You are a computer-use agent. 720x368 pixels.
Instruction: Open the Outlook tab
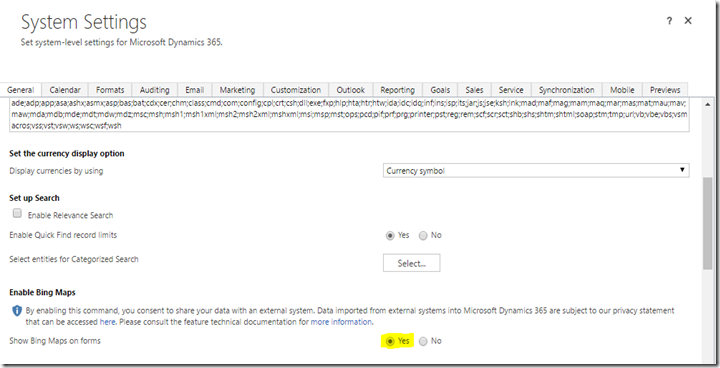[x=350, y=90]
